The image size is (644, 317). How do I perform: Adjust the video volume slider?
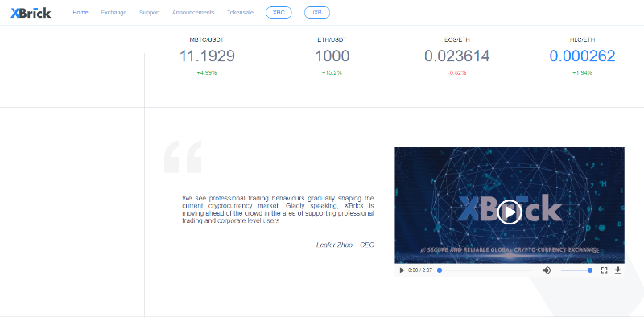click(x=576, y=270)
